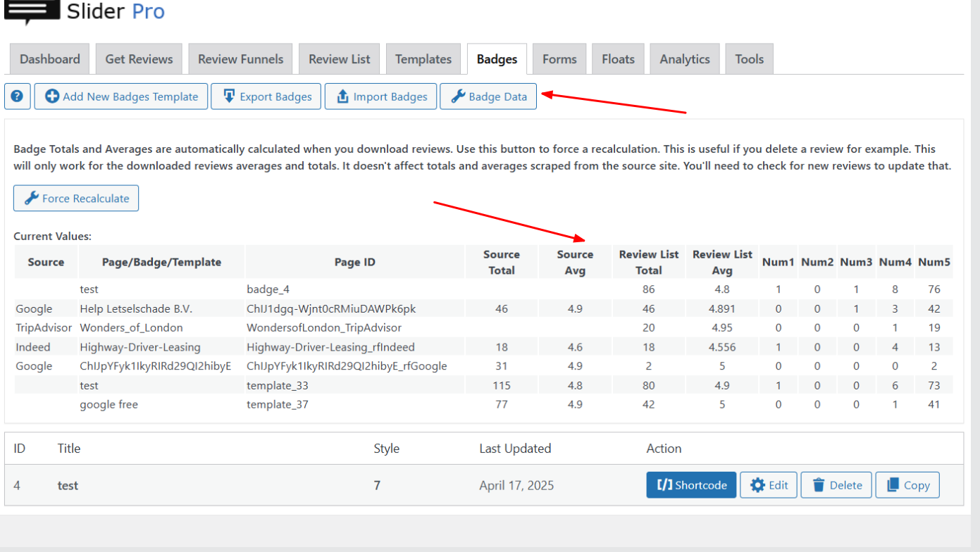Open Review Funnels tab

[x=240, y=59]
